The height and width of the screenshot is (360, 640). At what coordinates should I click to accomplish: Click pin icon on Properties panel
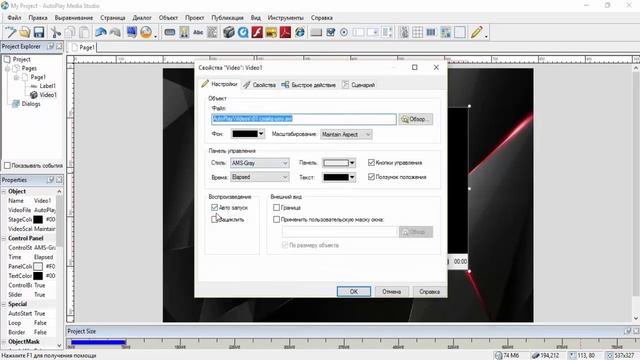coord(51,180)
